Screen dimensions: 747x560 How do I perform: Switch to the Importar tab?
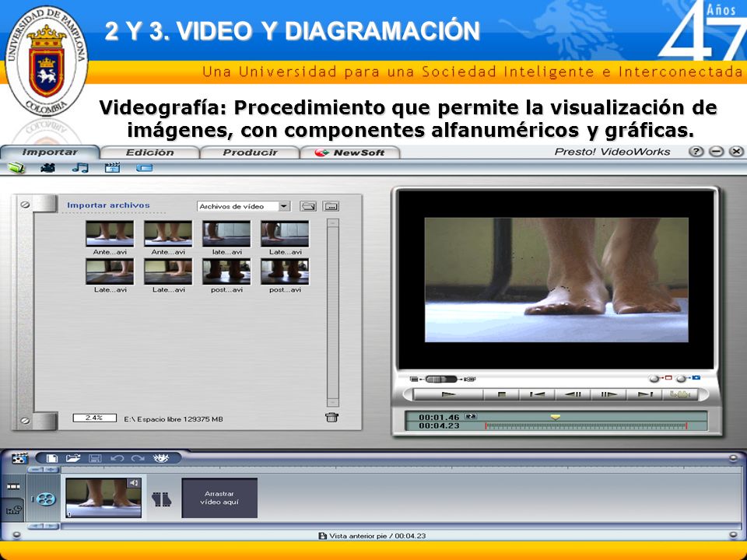50,152
